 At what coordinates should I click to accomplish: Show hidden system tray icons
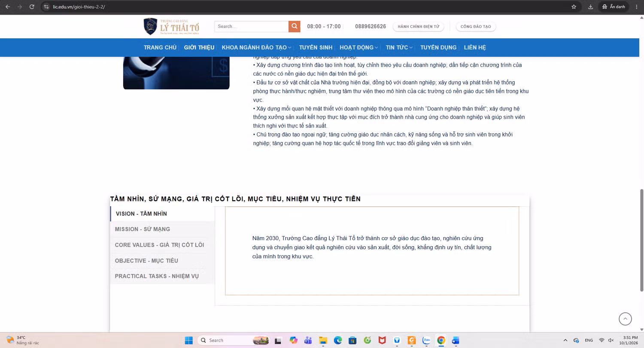pos(565,340)
